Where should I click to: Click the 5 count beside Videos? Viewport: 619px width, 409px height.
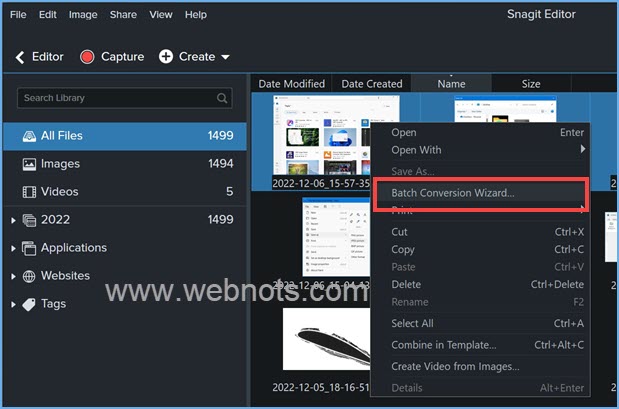coord(229,192)
